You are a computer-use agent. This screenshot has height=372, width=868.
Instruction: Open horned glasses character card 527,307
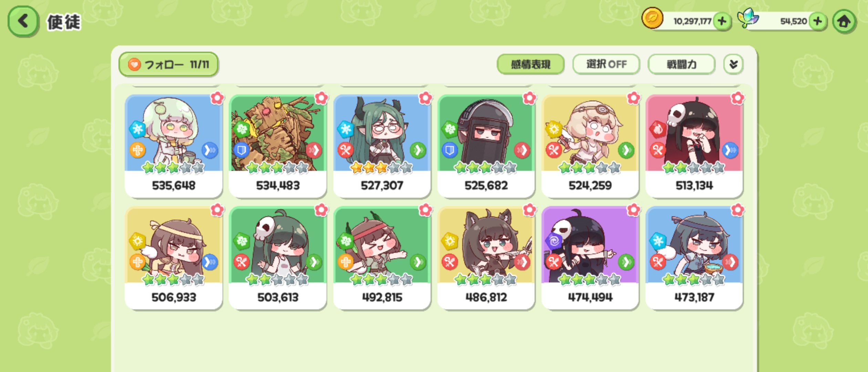382,146
